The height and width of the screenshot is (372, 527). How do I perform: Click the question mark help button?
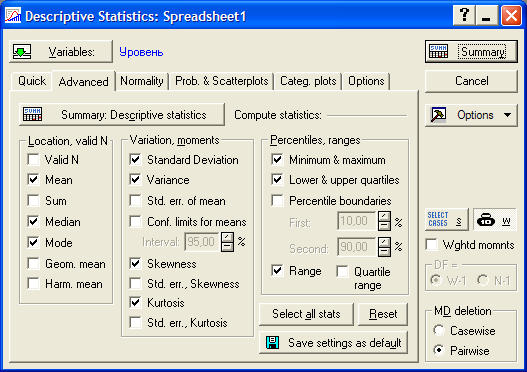click(464, 15)
